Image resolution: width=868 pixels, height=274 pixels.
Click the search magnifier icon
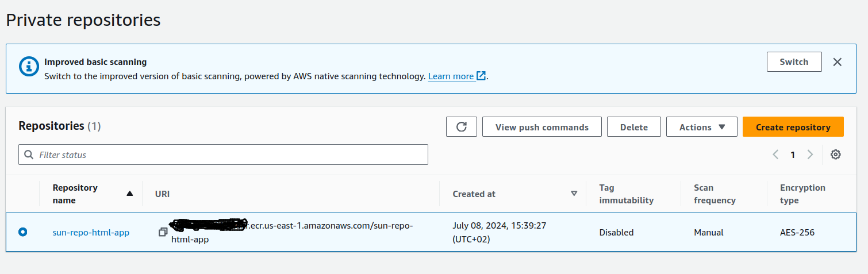29,155
